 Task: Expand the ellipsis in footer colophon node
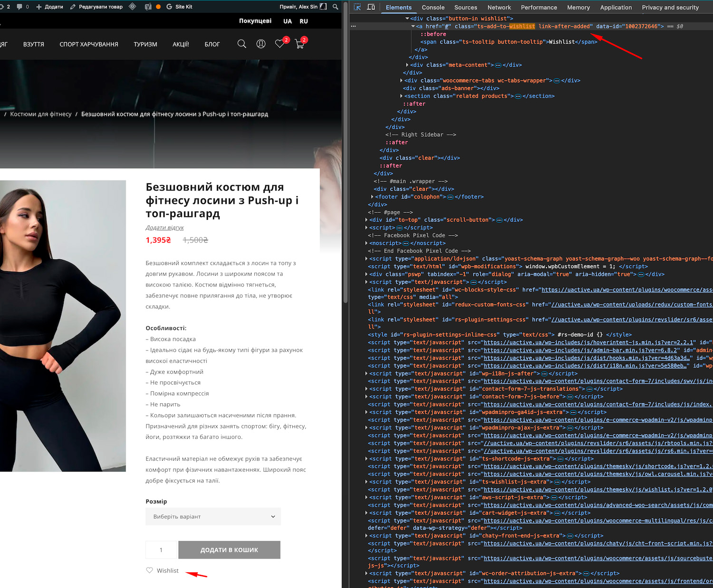point(450,197)
